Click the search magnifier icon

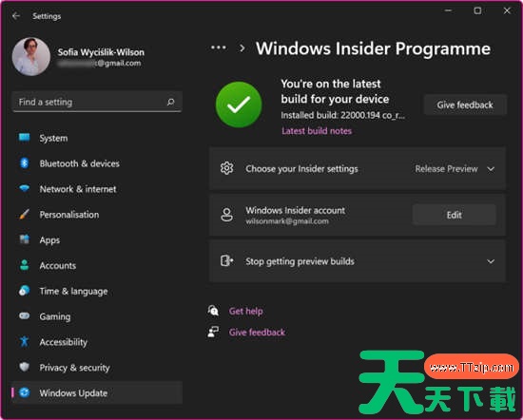[171, 102]
